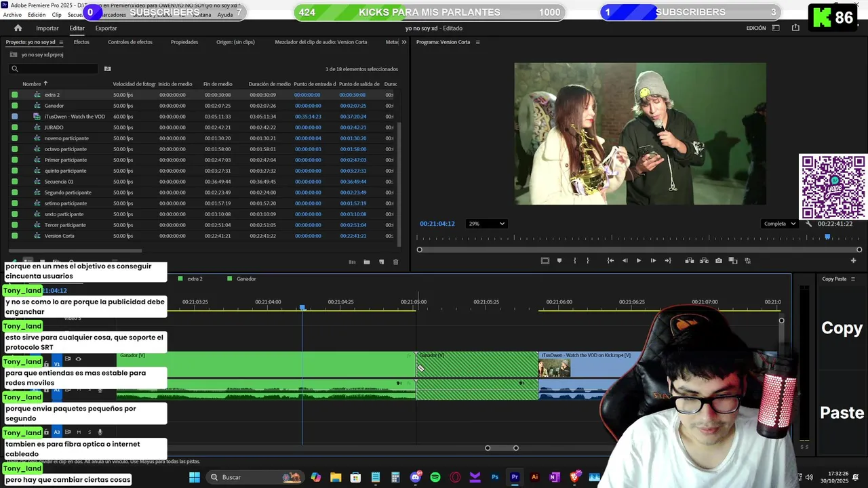Click the workspace layout icon near EDICIÓN
The width and height of the screenshot is (868, 488).
[776, 28]
